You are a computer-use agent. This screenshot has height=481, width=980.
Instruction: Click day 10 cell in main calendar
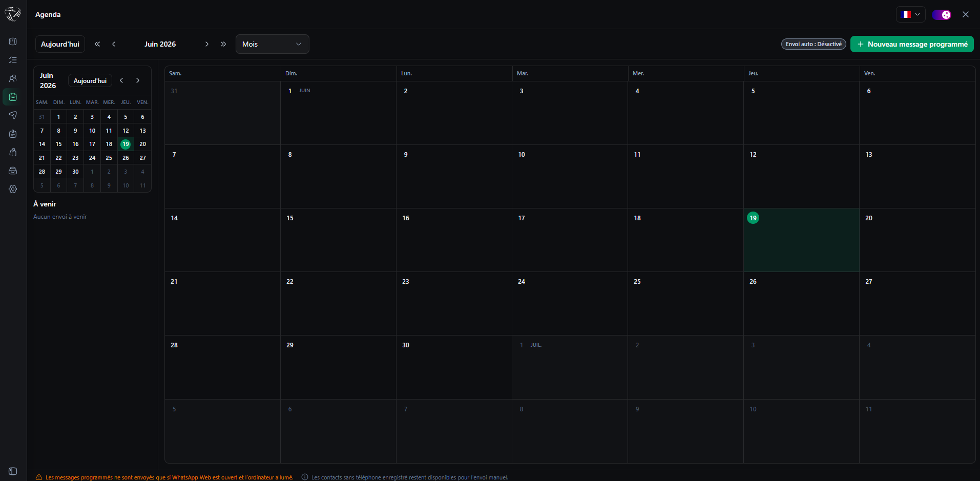point(570,176)
